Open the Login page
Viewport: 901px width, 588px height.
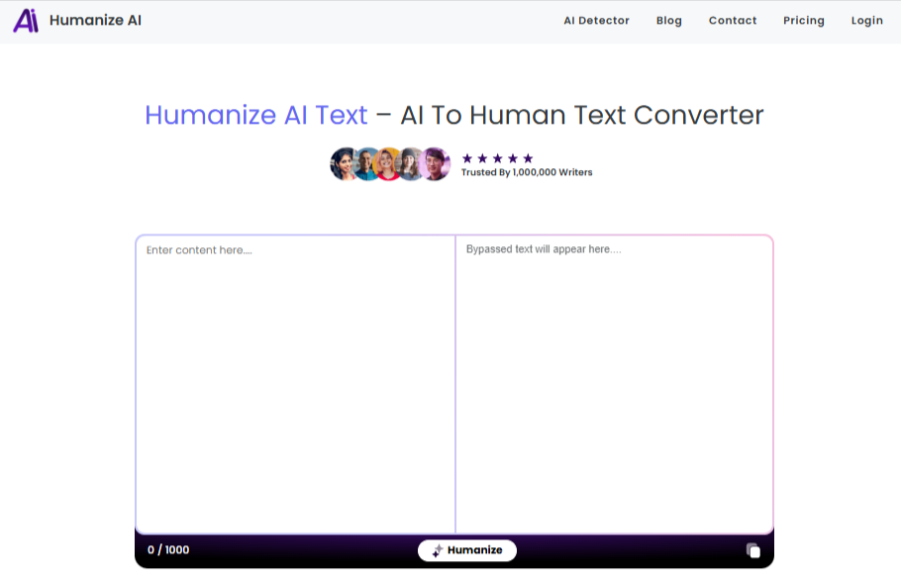(x=866, y=21)
